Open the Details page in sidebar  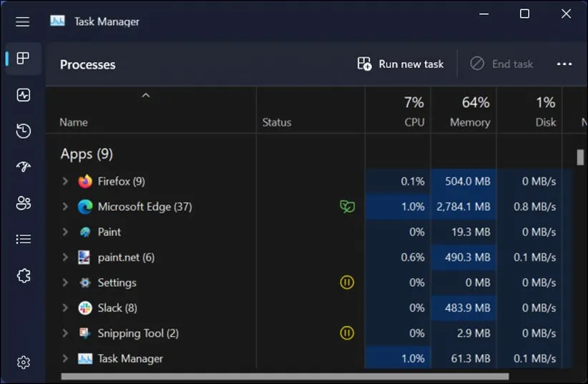click(x=23, y=239)
